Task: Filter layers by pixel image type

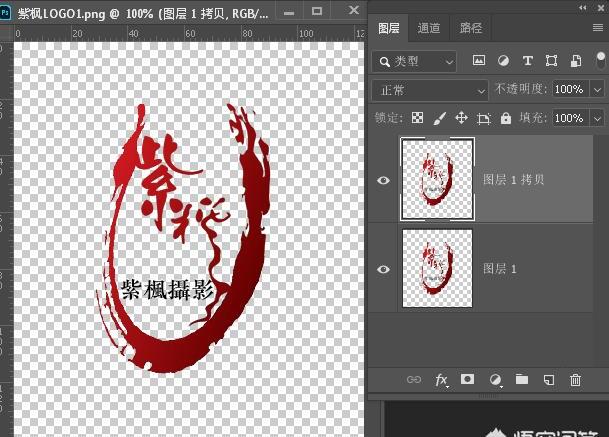Action: 479,61
